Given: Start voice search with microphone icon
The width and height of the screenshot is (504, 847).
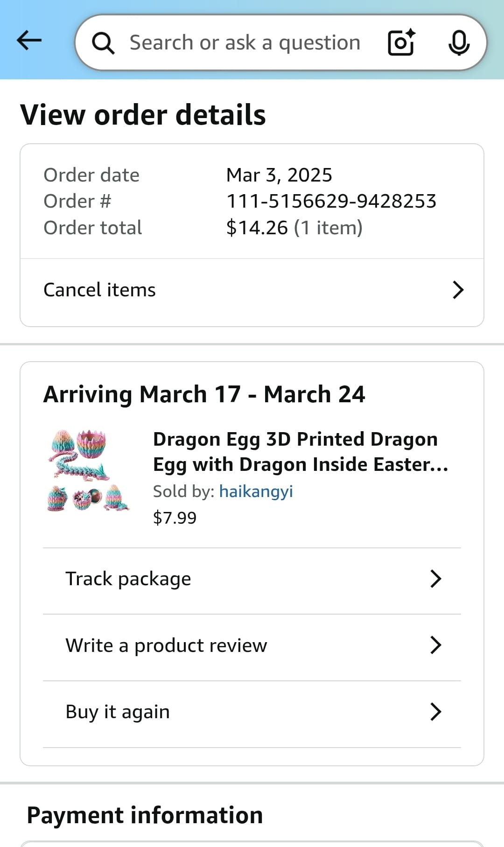Looking at the screenshot, I should click(x=459, y=43).
